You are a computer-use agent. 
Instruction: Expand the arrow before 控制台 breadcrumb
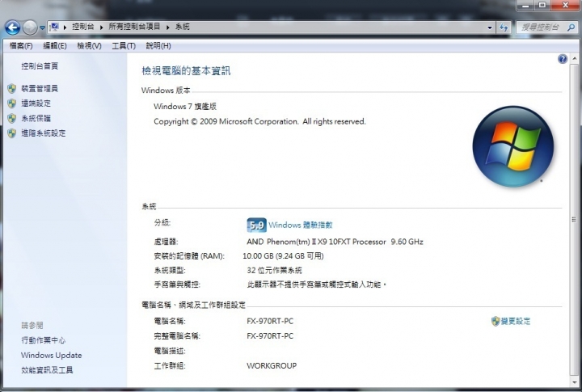pyautogui.click(x=65, y=27)
